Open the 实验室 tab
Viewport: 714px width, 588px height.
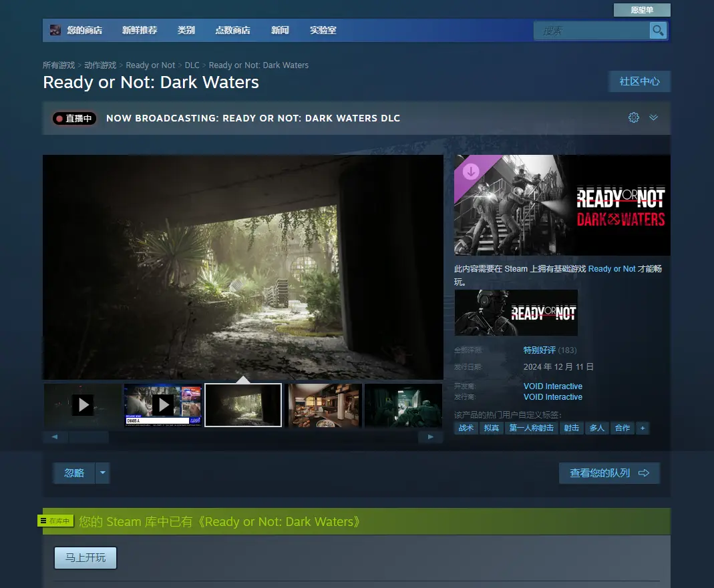(323, 30)
